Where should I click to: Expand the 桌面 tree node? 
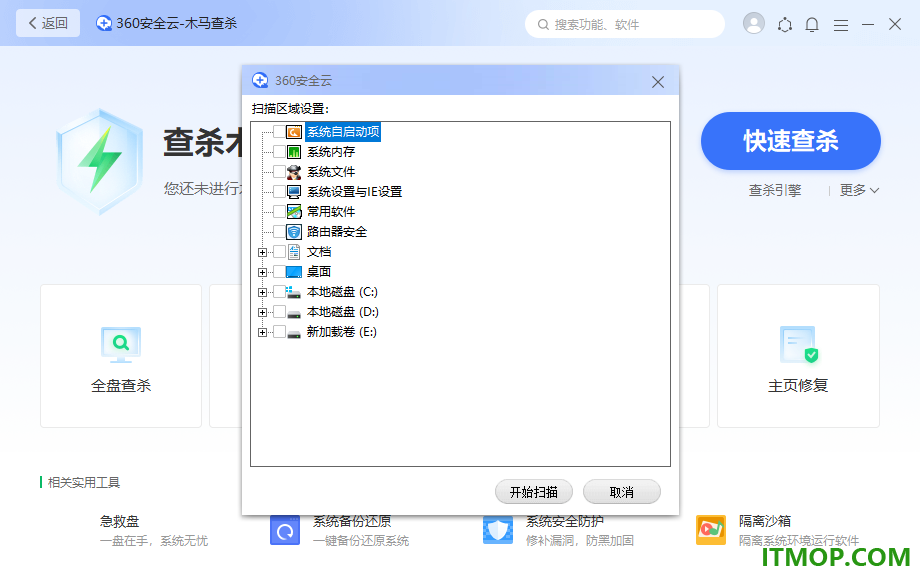(x=262, y=273)
